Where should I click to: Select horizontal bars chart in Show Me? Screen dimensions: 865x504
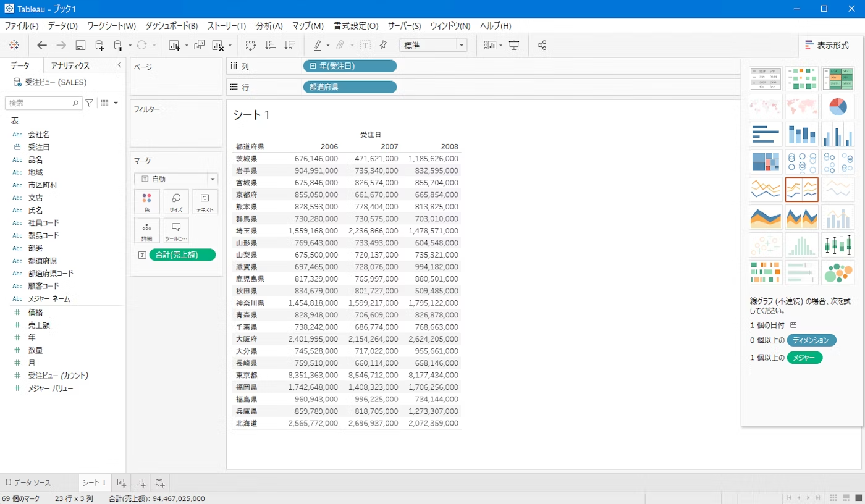(x=766, y=134)
